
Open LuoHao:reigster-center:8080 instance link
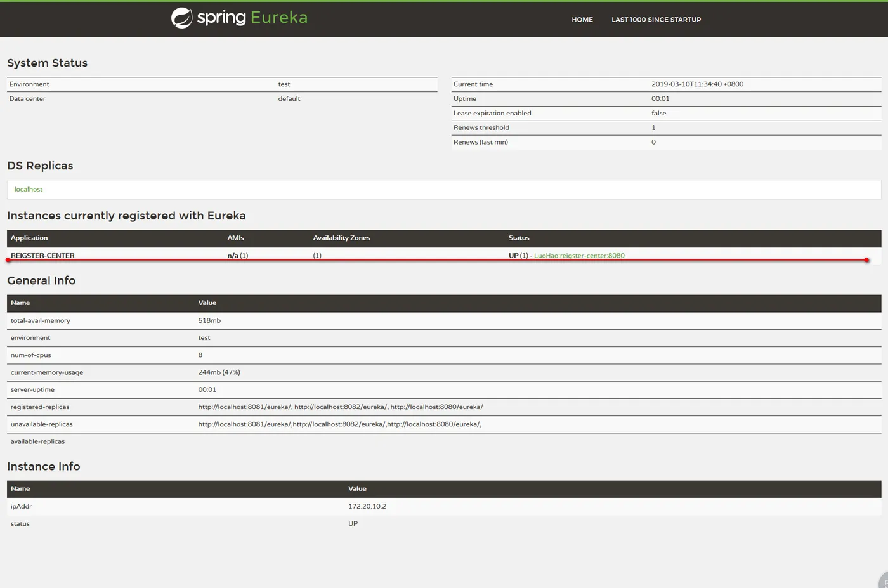(579, 256)
